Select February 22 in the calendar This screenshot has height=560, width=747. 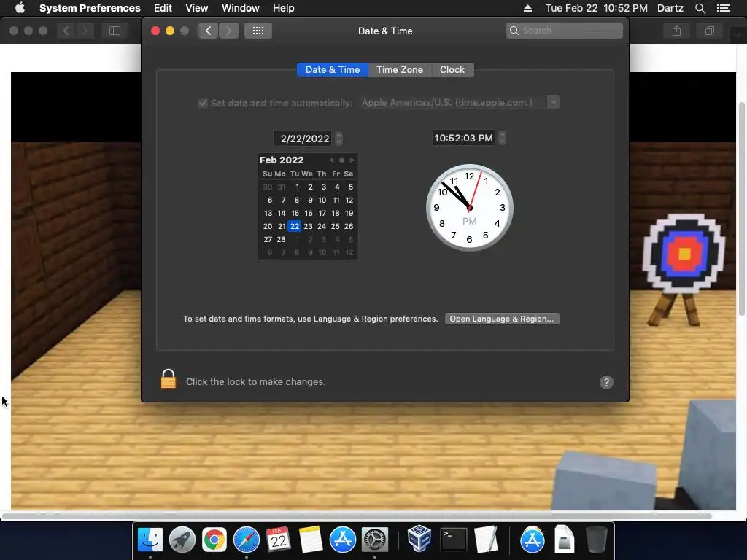(x=295, y=226)
